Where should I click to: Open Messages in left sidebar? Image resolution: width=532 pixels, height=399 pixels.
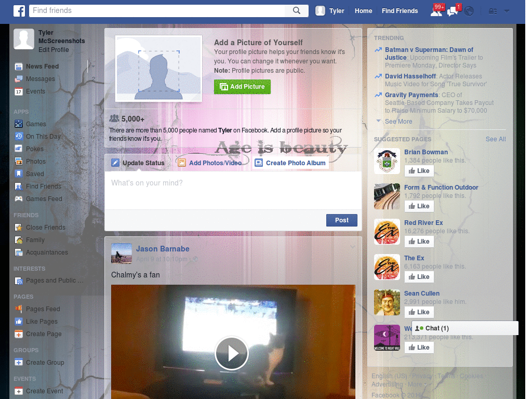coord(40,79)
